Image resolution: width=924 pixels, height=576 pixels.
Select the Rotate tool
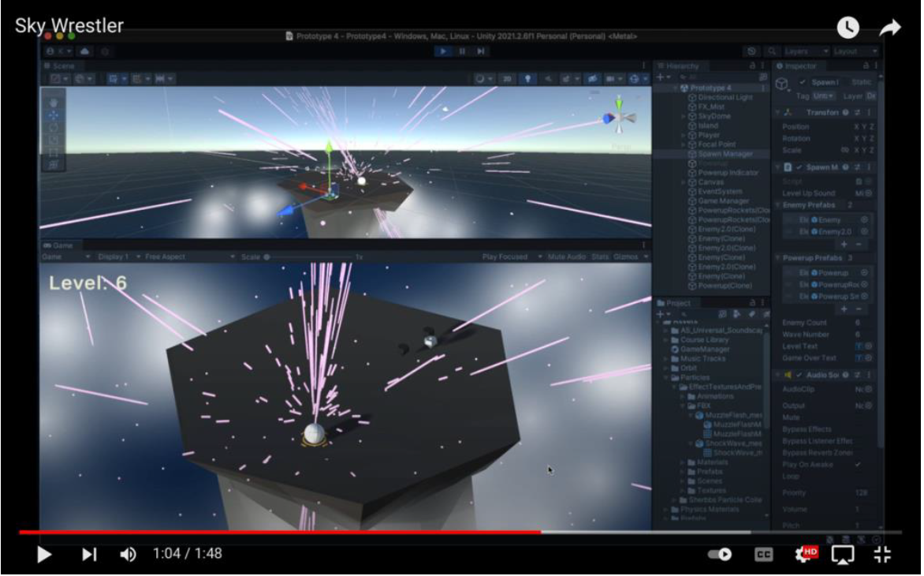point(52,127)
